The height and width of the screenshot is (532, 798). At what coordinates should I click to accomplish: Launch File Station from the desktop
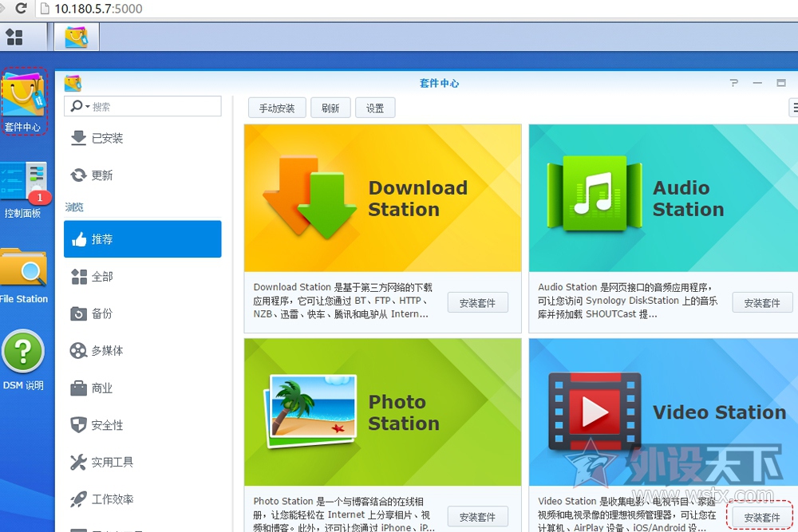pyautogui.click(x=23, y=276)
